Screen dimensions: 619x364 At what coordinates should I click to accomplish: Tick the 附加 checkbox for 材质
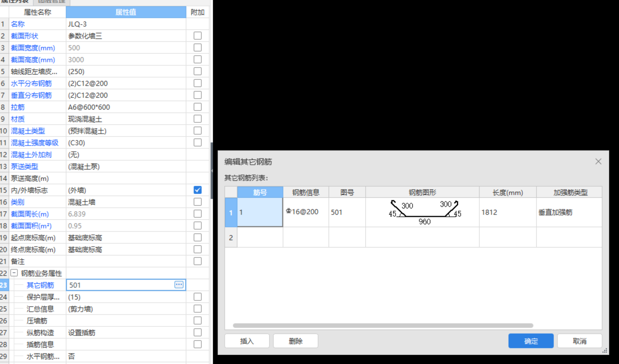pyautogui.click(x=197, y=119)
